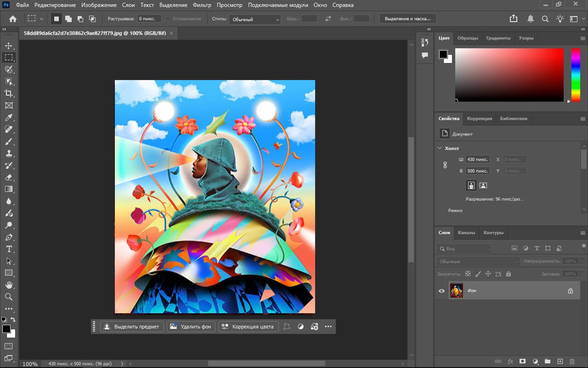Select the Horizontal Type tool
Screen dimensions: 588x368
point(9,249)
